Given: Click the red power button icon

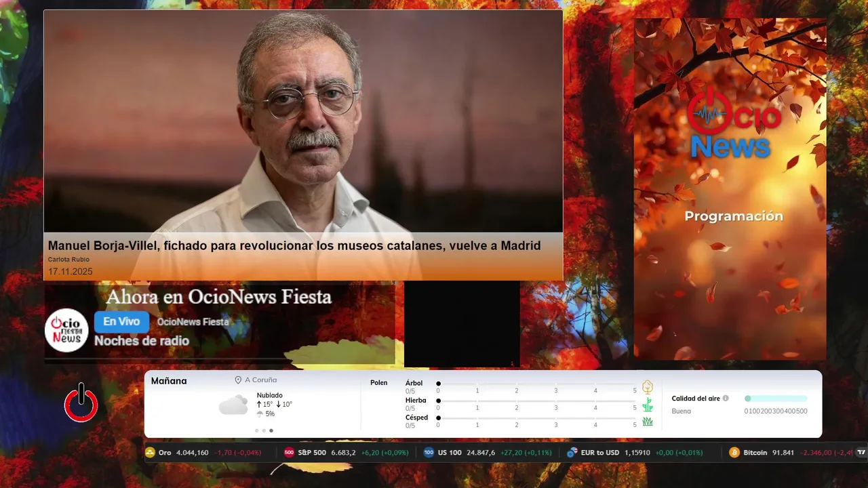Looking at the screenshot, I should click(81, 403).
